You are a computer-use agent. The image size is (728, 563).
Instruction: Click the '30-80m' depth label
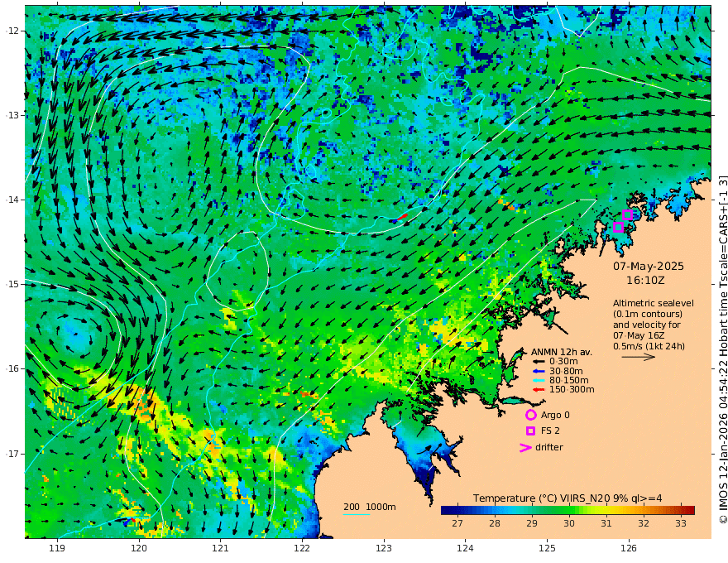(566, 371)
